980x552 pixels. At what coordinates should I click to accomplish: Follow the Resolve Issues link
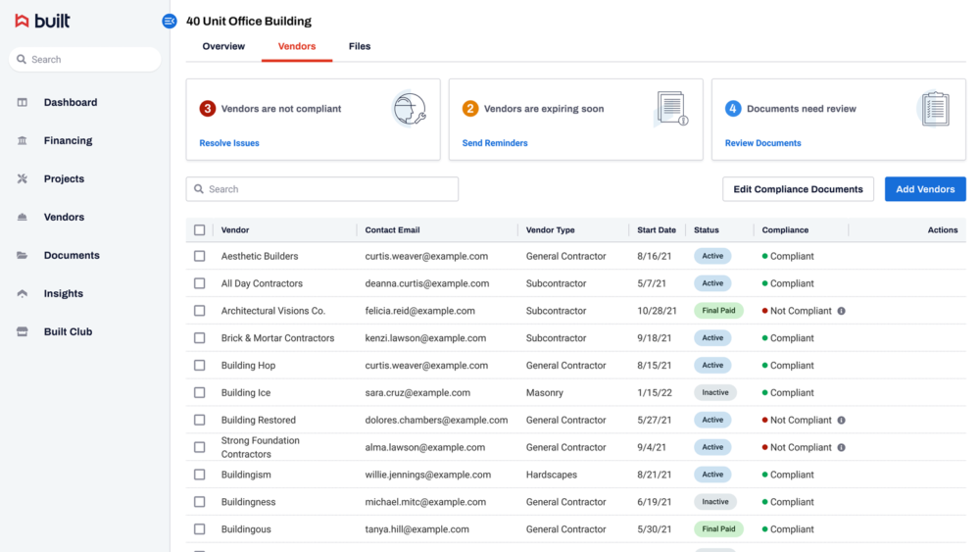click(x=229, y=143)
